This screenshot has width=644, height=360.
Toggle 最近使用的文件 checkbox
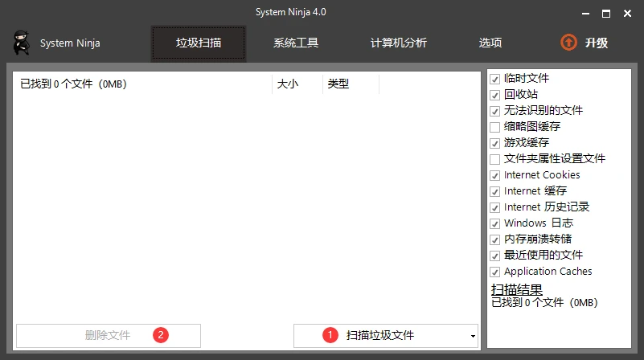pyautogui.click(x=495, y=256)
